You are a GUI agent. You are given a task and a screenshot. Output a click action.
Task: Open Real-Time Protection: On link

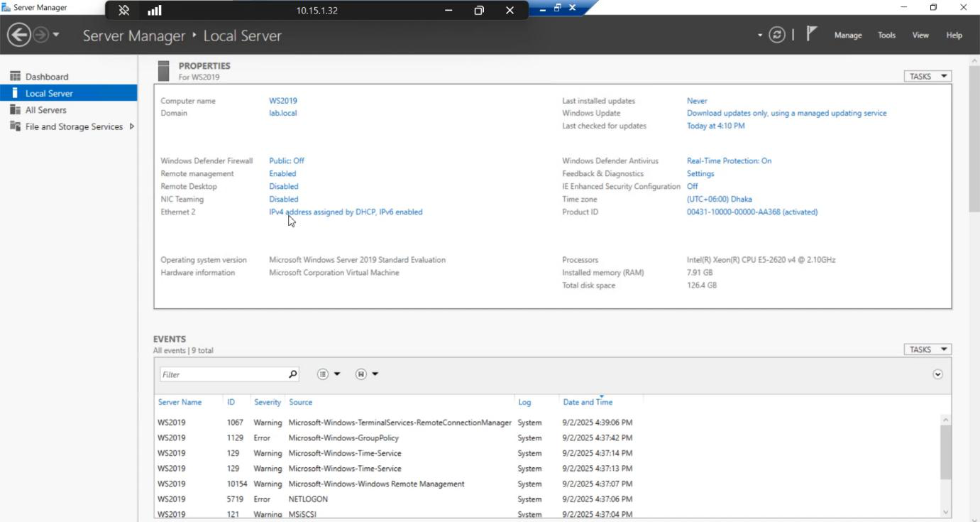729,161
